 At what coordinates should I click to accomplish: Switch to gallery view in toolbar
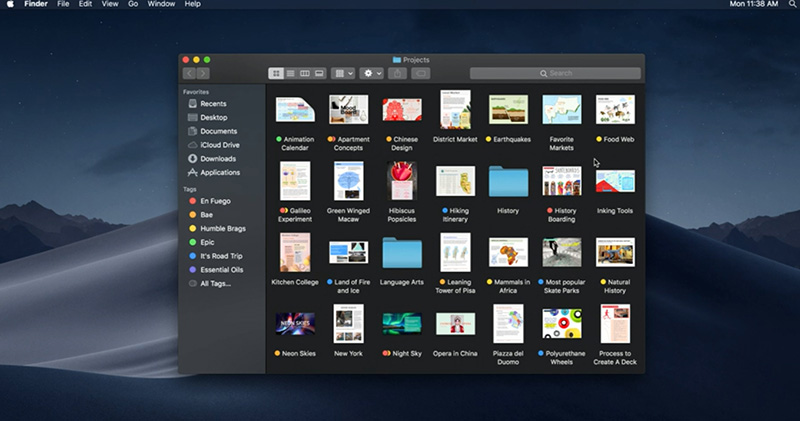point(320,74)
